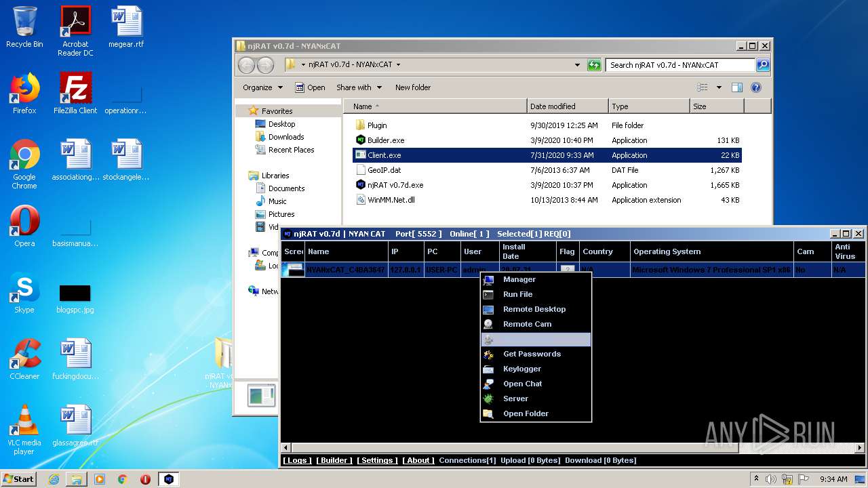Click the njRAT horizontal scrollbar right arrow
Viewport: 868px width, 488px height.
click(860, 448)
